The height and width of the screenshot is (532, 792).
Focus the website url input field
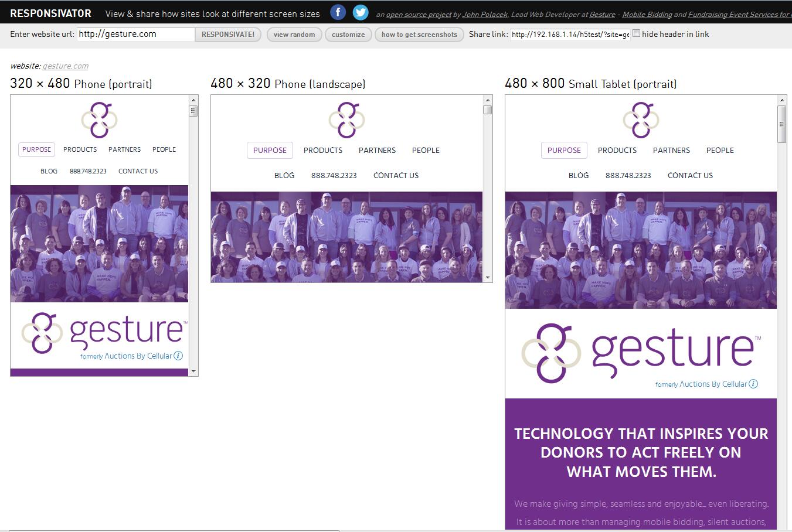[136, 34]
